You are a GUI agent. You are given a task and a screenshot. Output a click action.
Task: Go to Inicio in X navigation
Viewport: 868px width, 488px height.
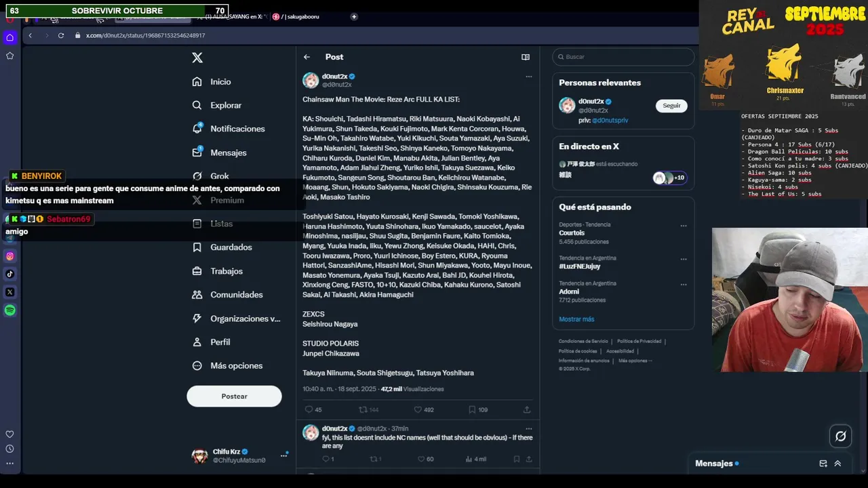(212, 81)
